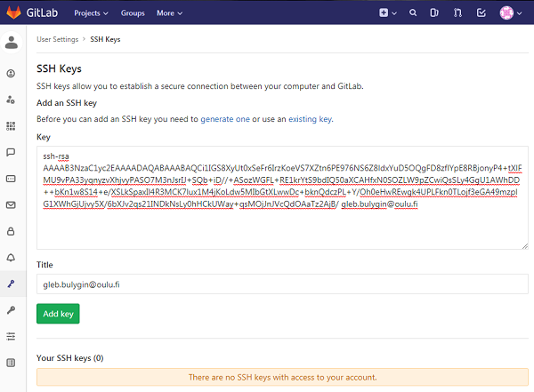The height and width of the screenshot is (392, 534).
Task: Click the GitLab fox logo
Action: 14,13
